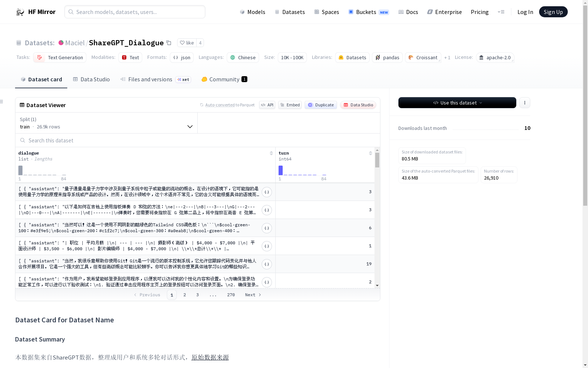Expand JSON of Tailwind CSS dialogue row
This screenshot has height=368, width=588.
click(x=267, y=228)
